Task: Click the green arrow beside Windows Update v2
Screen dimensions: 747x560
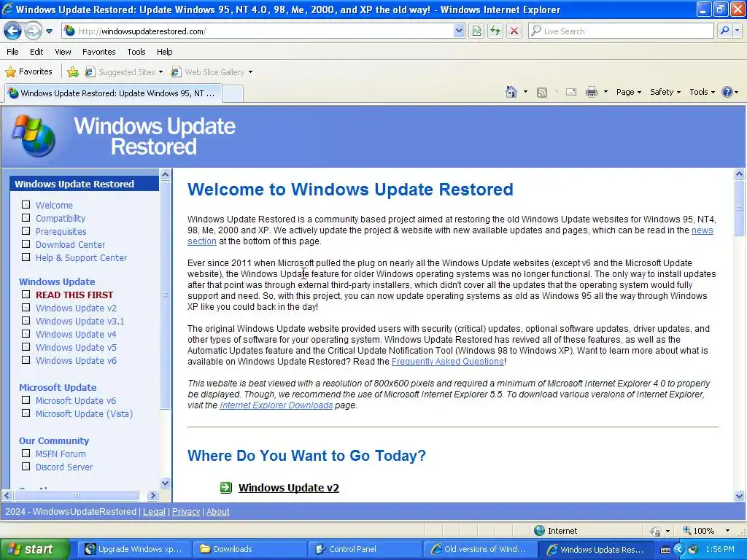Action: pyautogui.click(x=226, y=487)
